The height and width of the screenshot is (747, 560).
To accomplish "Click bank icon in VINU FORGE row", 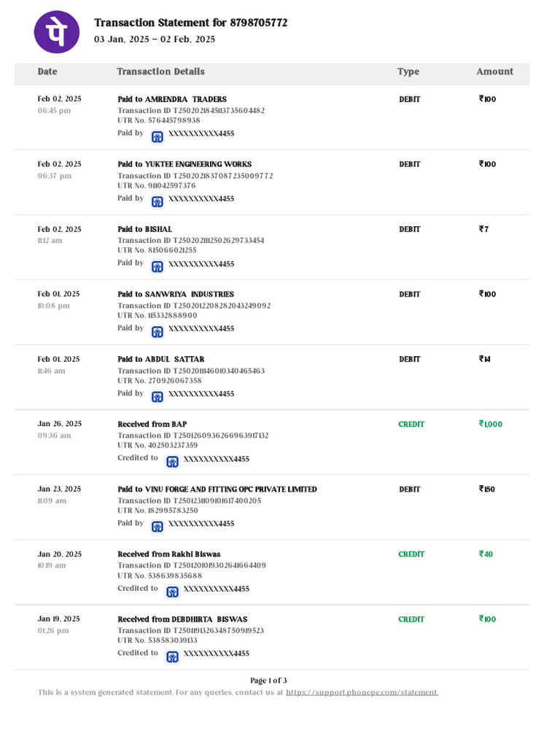I will [157, 526].
